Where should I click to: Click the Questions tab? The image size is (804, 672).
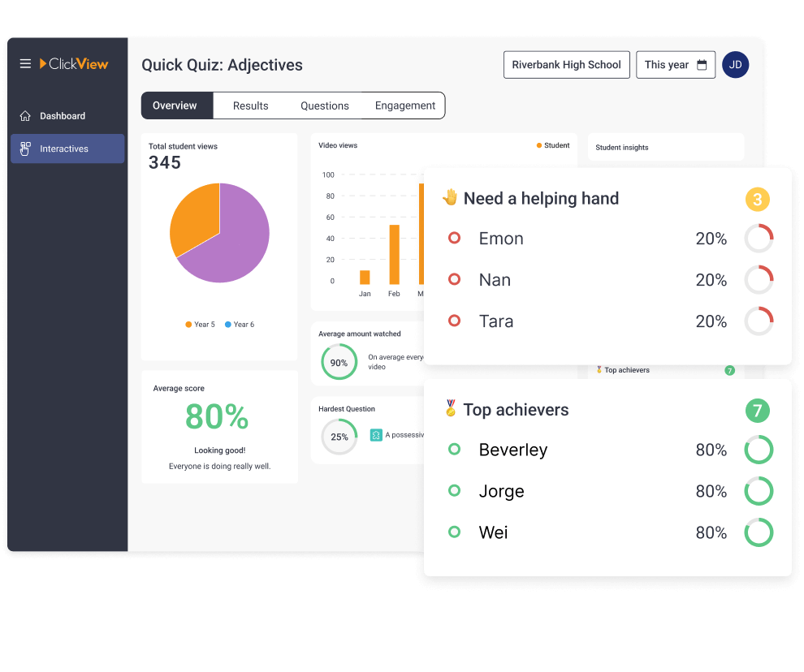324,105
